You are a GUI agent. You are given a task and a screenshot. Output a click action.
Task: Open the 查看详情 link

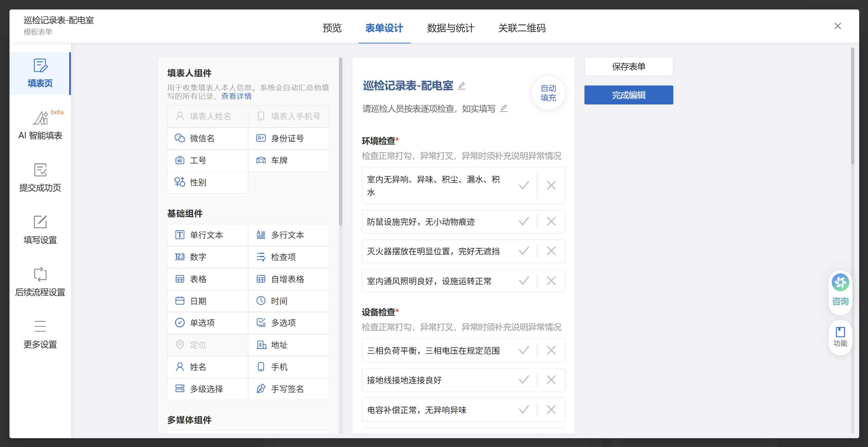click(x=236, y=96)
